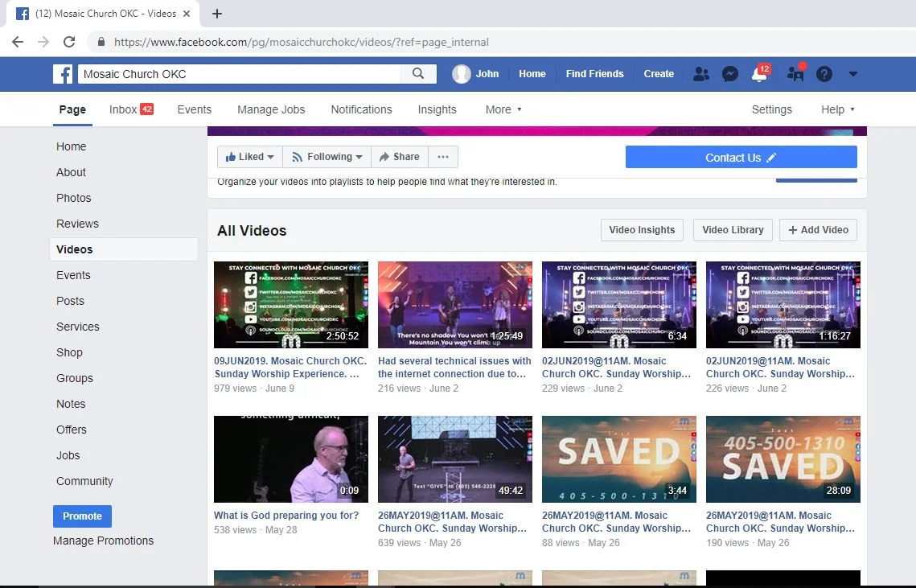
Task: Play the 1:25:49 worship band video
Action: coord(455,305)
